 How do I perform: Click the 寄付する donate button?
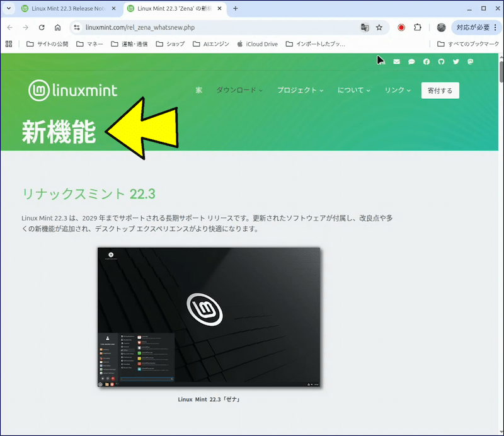point(440,90)
